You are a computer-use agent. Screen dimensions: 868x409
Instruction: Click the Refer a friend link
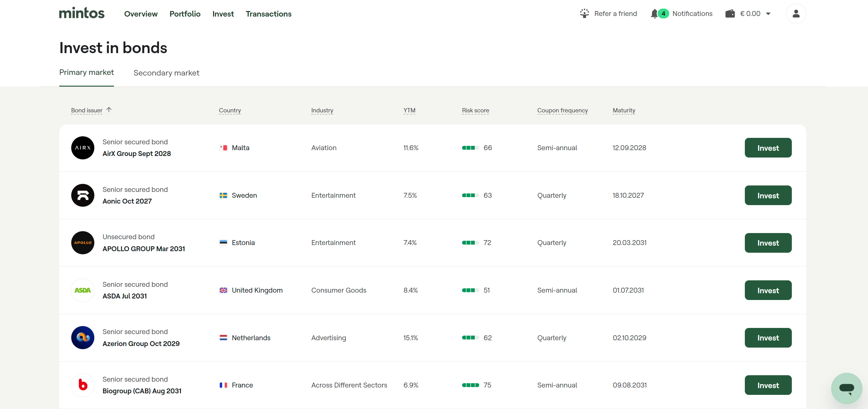tap(615, 14)
